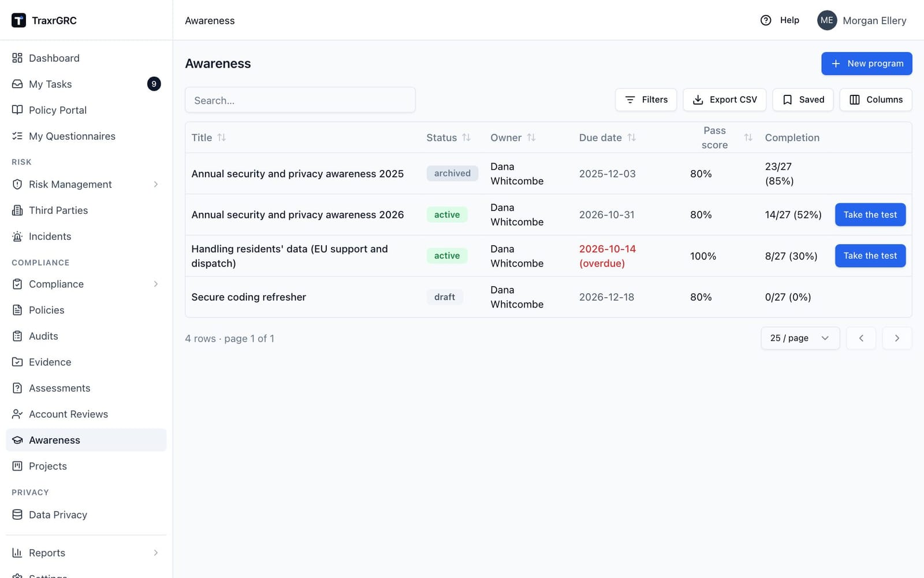Open the Filters button
This screenshot has width=924, height=578.
coord(646,99)
